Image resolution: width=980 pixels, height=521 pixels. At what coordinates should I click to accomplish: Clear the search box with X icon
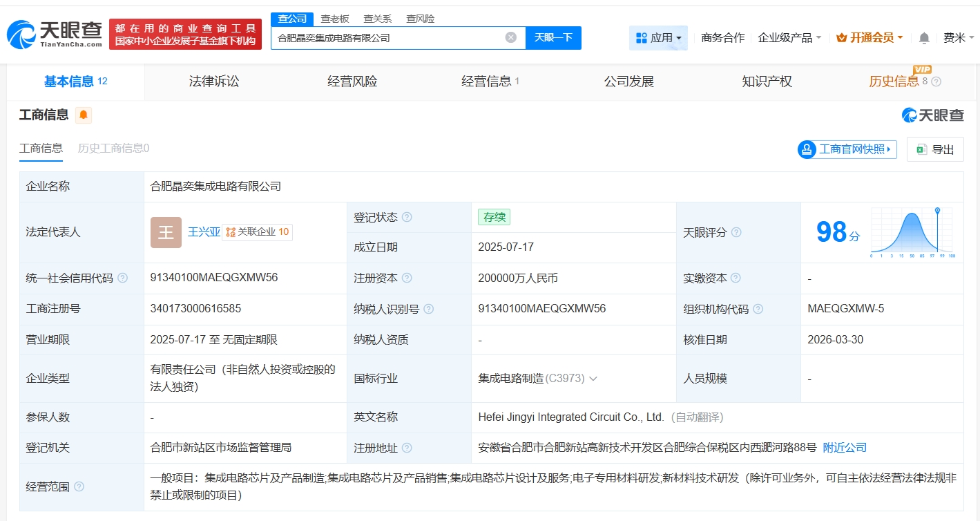pos(511,37)
